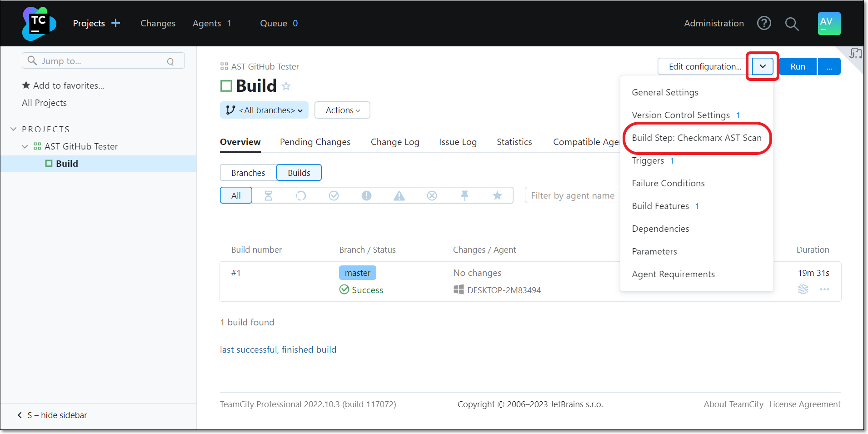Select Build Features menu item

pos(660,206)
